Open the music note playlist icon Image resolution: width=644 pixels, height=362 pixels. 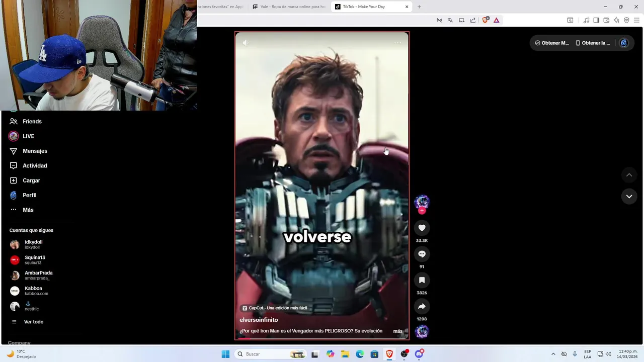586,20
